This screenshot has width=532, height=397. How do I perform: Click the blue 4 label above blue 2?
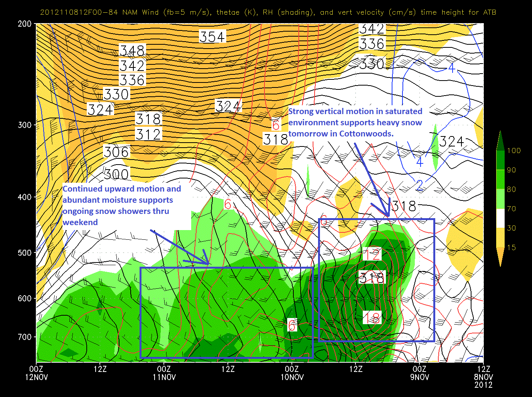419,162
